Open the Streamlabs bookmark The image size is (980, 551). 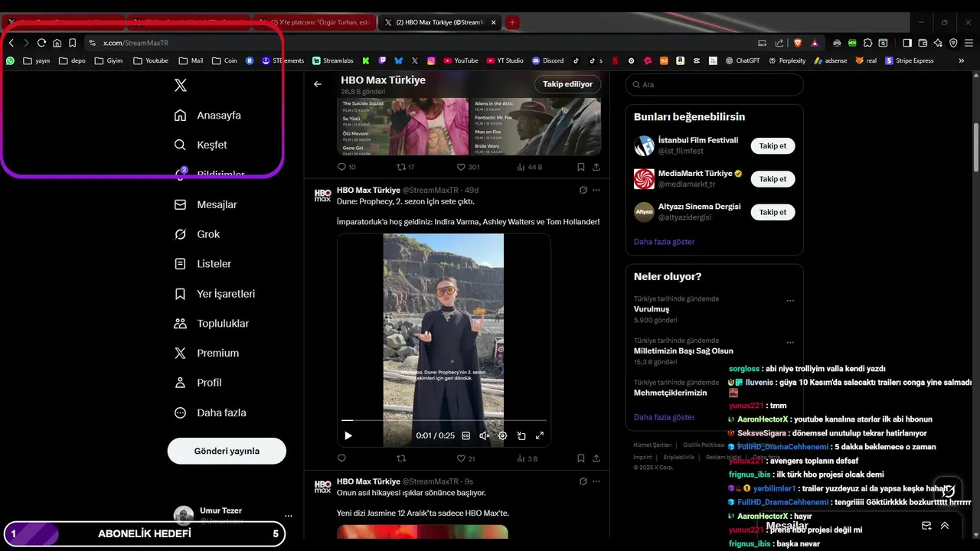[332, 60]
